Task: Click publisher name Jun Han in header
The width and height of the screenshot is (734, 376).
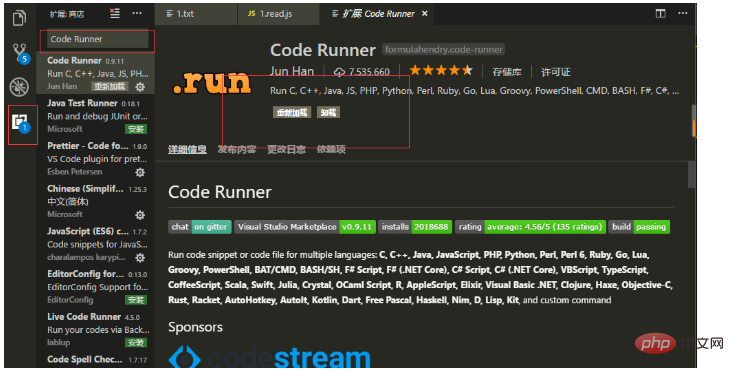Action: click(x=292, y=71)
